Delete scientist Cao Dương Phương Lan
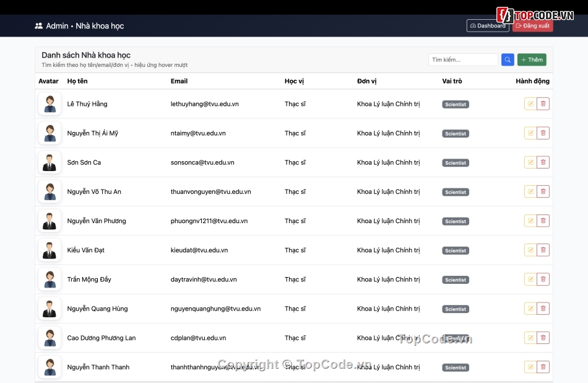The height and width of the screenshot is (383, 588). tap(543, 338)
